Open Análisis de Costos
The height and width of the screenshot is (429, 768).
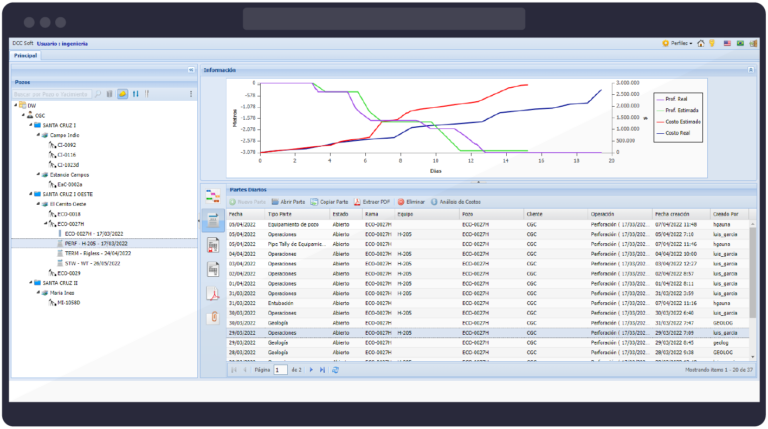pos(456,202)
